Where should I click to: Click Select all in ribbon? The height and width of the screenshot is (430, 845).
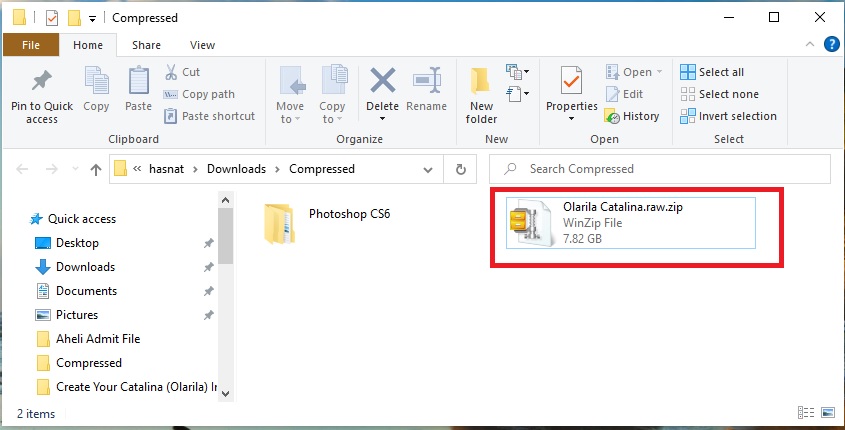click(x=712, y=72)
